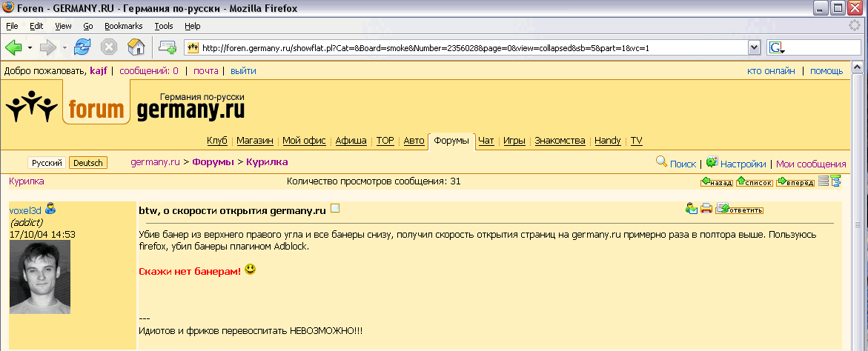Click the выйти logout link

coord(243,71)
